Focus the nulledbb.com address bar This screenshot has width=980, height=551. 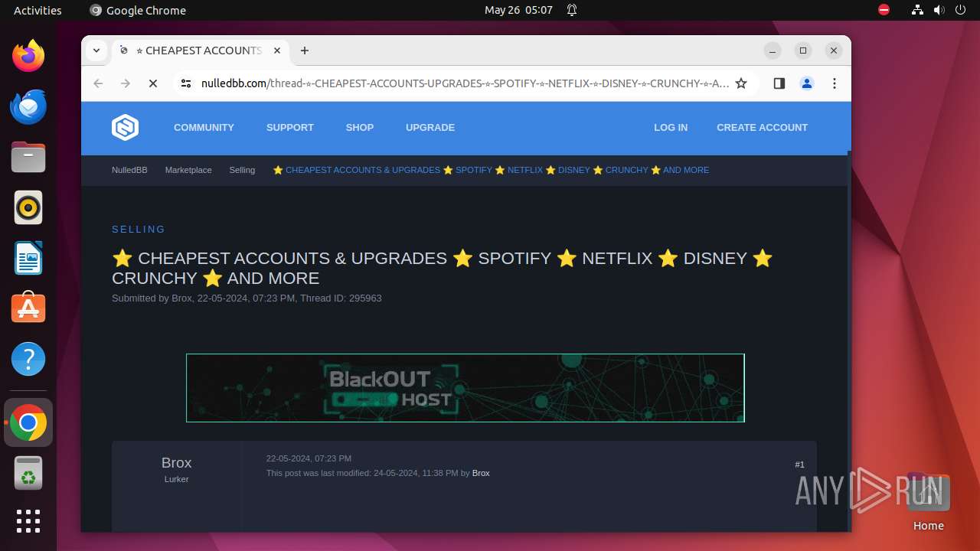[464, 83]
